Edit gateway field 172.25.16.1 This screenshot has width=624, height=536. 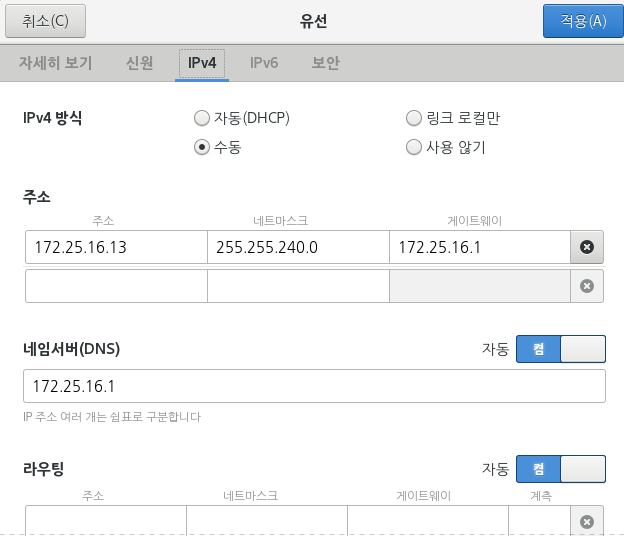coord(480,247)
